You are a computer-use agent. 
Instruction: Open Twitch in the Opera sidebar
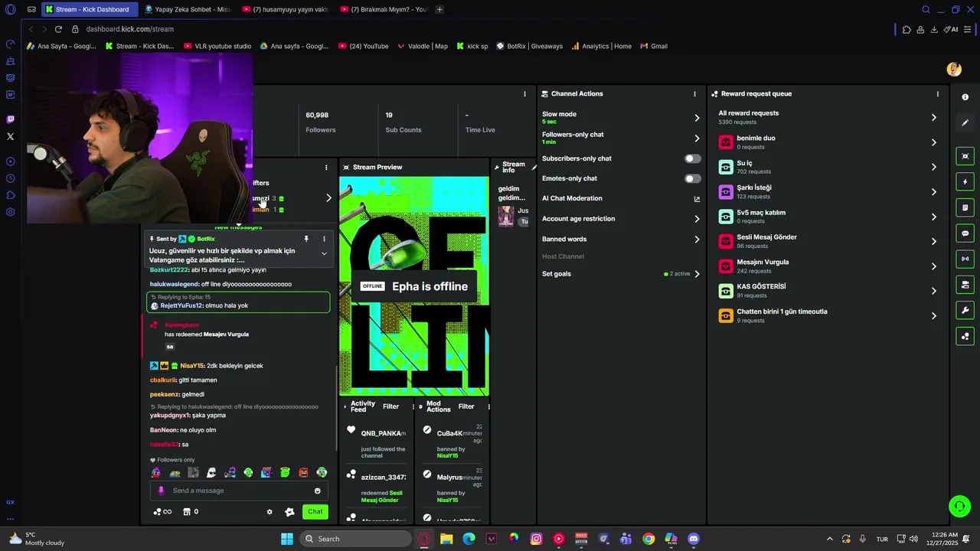[x=10, y=119]
